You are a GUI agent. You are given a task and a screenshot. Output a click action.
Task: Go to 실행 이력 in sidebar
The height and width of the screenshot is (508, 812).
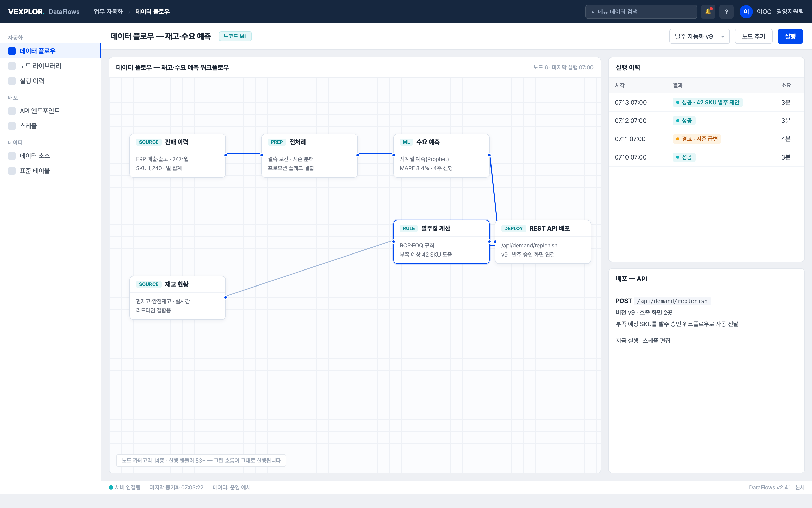tap(50, 81)
